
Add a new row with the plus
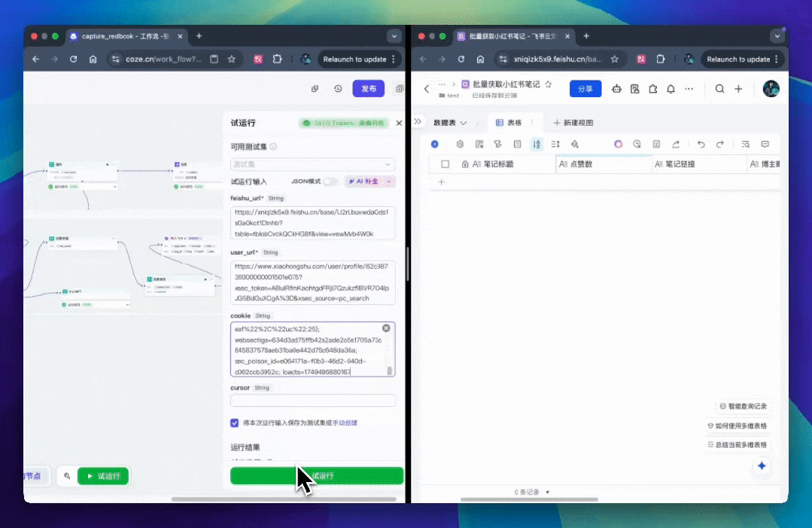(441, 182)
